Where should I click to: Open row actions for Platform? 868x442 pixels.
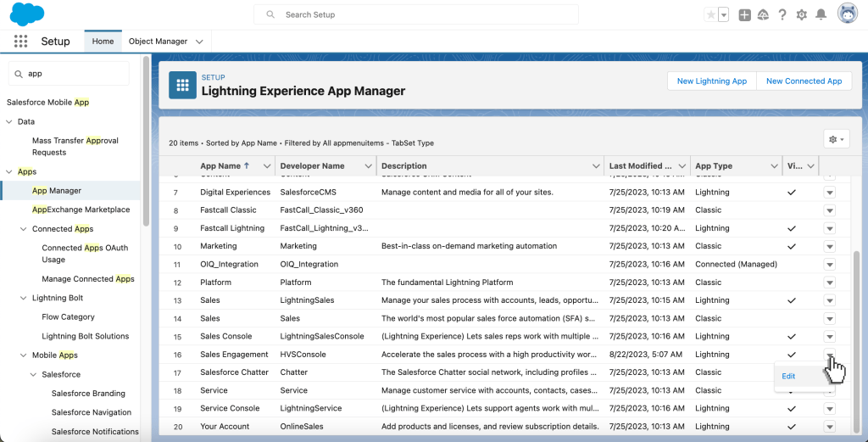coord(829,283)
